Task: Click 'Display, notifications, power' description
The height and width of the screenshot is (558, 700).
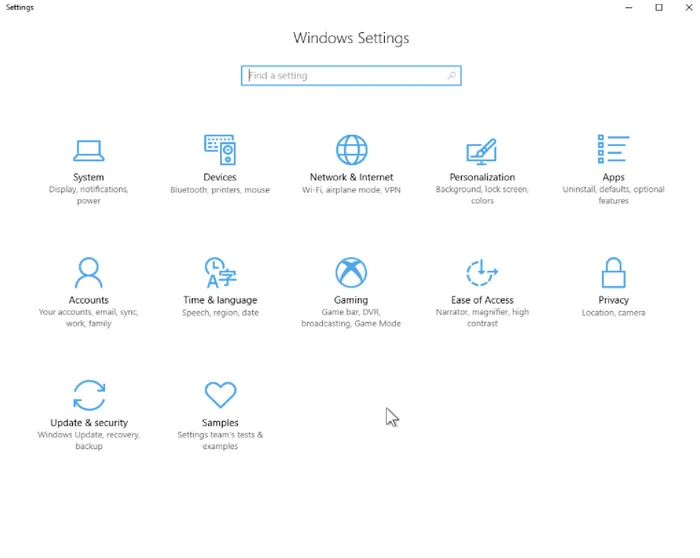Action: (88, 195)
